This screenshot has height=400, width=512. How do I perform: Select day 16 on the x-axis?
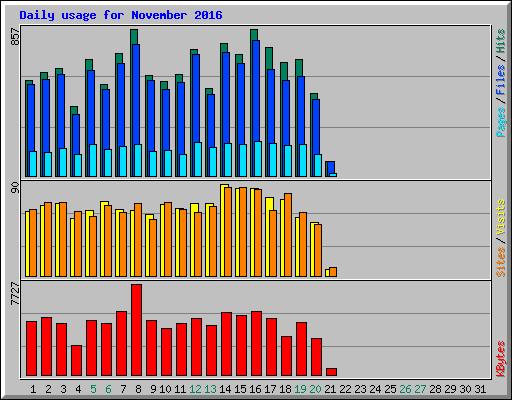[x=255, y=389]
